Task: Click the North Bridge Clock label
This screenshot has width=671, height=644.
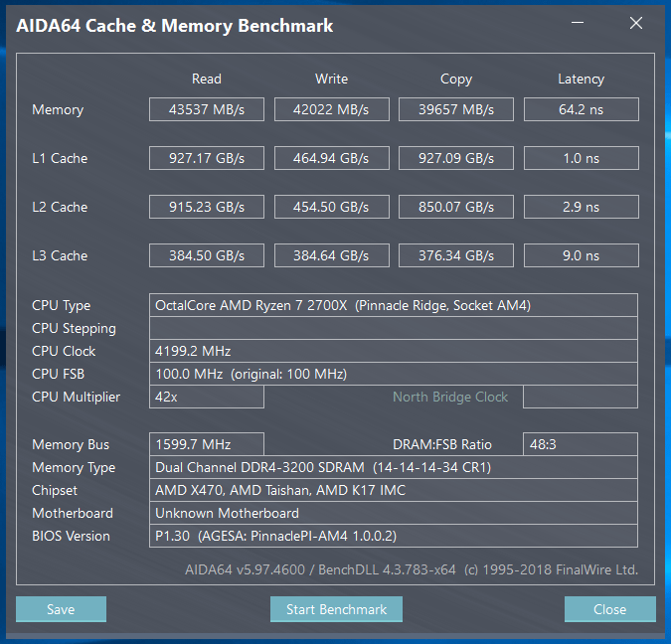Action: pyautogui.click(x=450, y=398)
